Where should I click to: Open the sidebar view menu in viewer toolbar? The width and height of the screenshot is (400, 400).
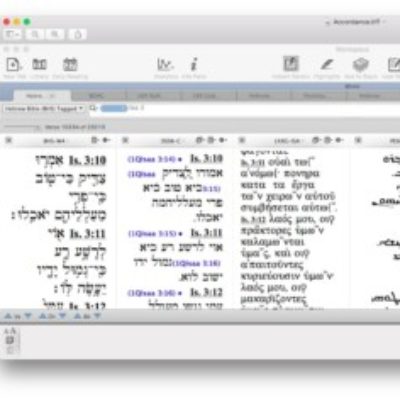13,34
